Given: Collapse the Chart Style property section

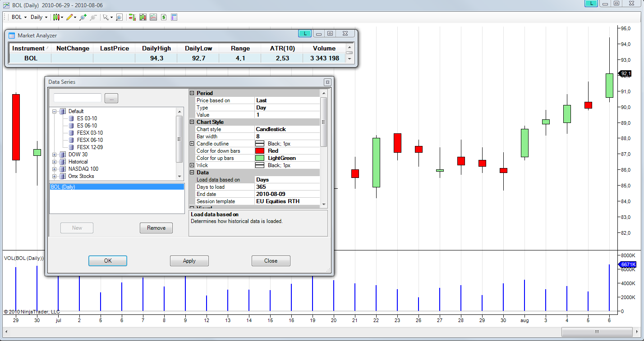Looking at the screenshot, I should pos(192,122).
